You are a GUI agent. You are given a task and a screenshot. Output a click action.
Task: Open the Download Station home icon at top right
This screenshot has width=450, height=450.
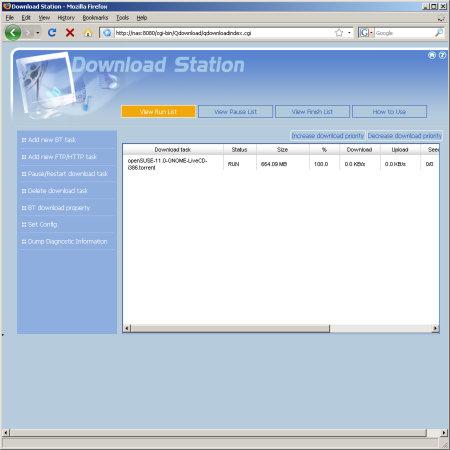[432, 55]
